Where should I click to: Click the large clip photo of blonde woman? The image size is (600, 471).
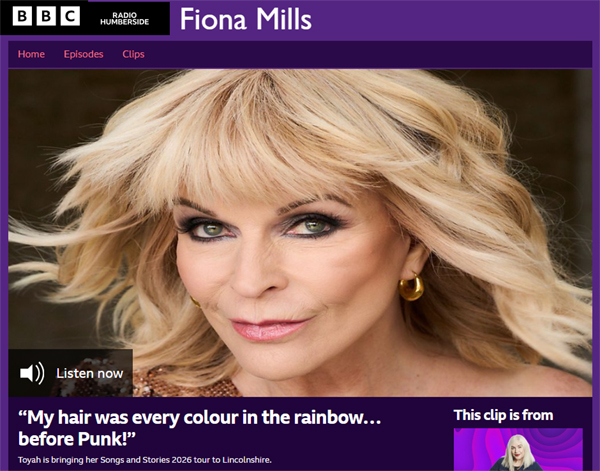coord(300,233)
